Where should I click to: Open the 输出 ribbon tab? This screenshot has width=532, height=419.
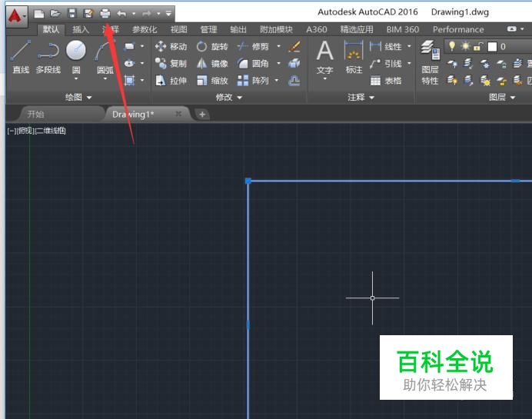point(238,29)
